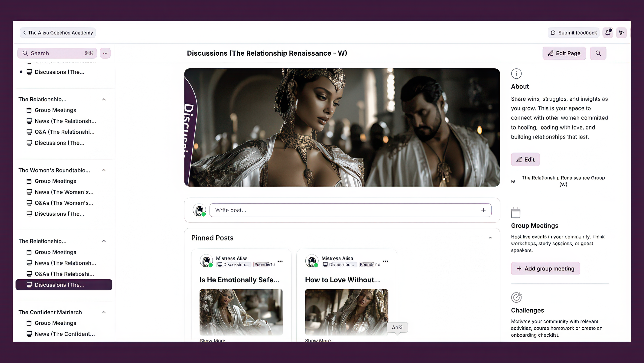Collapse the first The Relationship sidebar group
The width and height of the screenshot is (644, 363).
coord(104,100)
